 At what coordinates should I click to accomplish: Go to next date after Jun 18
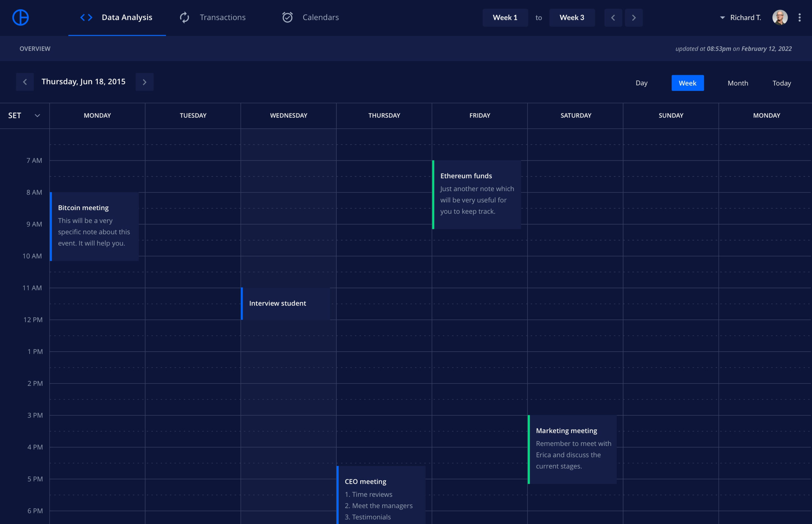pos(144,82)
